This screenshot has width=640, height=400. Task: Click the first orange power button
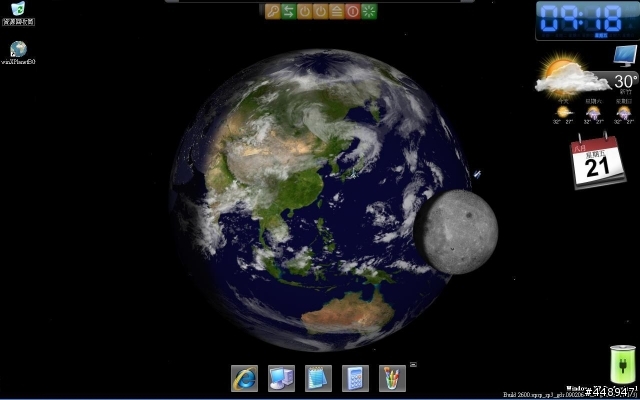pos(304,11)
